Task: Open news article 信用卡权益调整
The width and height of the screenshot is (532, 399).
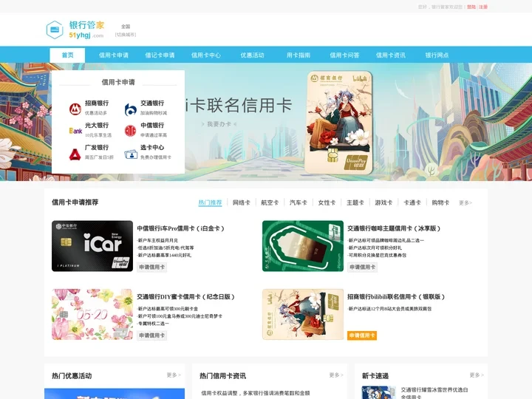Action: click(x=256, y=393)
